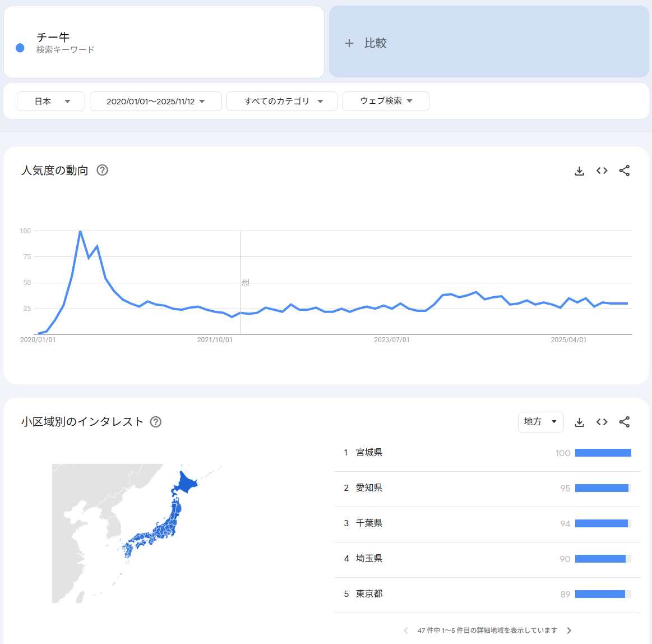Click the note marker on the trend chart
The height and width of the screenshot is (644, 652).
[x=245, y=283]
